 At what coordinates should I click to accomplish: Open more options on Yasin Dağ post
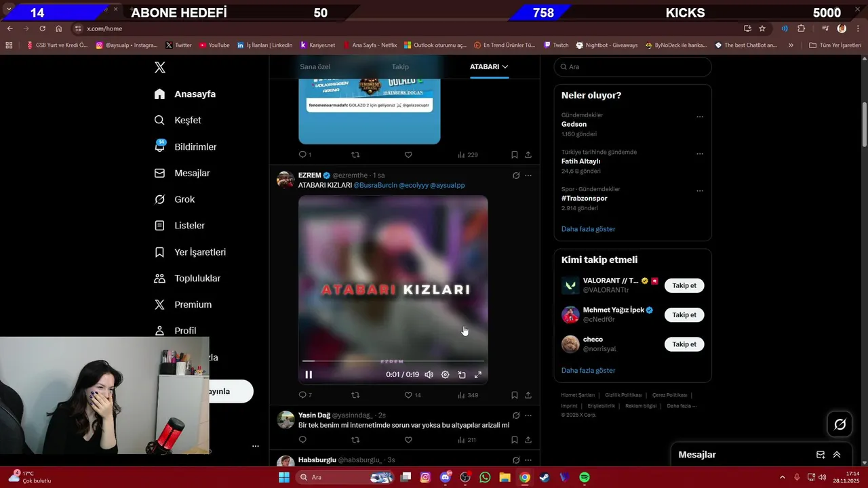pyautogui.click(x=528, y=415)
